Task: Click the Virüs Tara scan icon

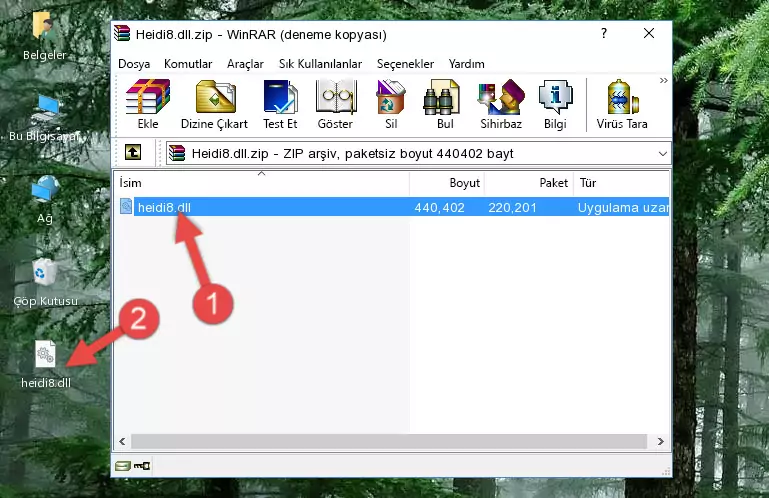Action: (x=622, y=104)
